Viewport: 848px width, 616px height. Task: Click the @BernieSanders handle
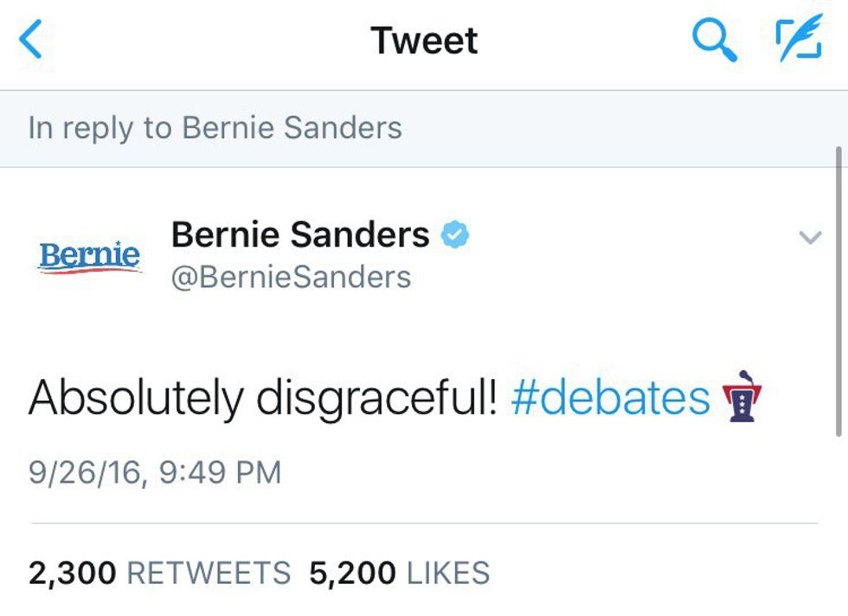tap(291, 278)
